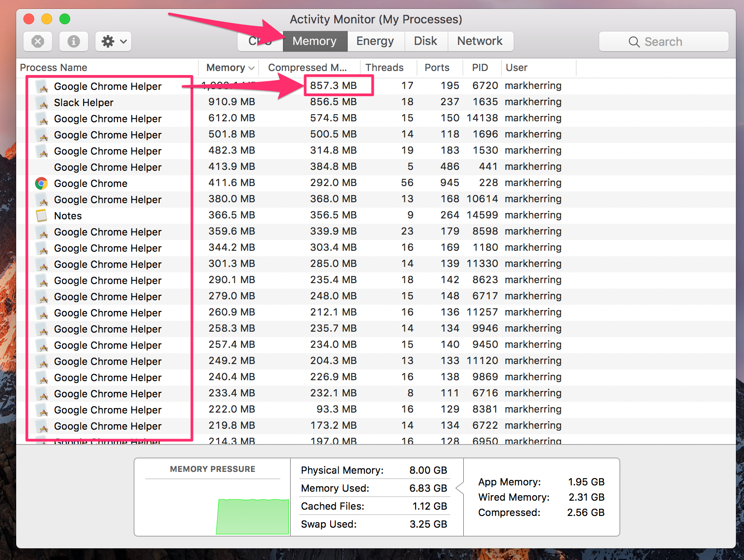744x560 pixels.
Task: Click Cached Files 1.12 GB value
Action: [x=430, y=506]
